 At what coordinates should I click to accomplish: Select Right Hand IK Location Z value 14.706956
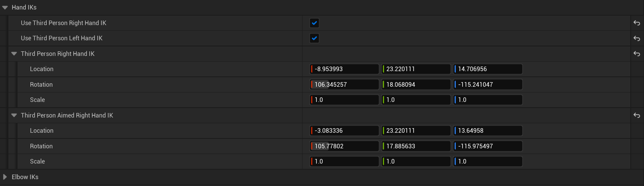click(x=488, y=69)
